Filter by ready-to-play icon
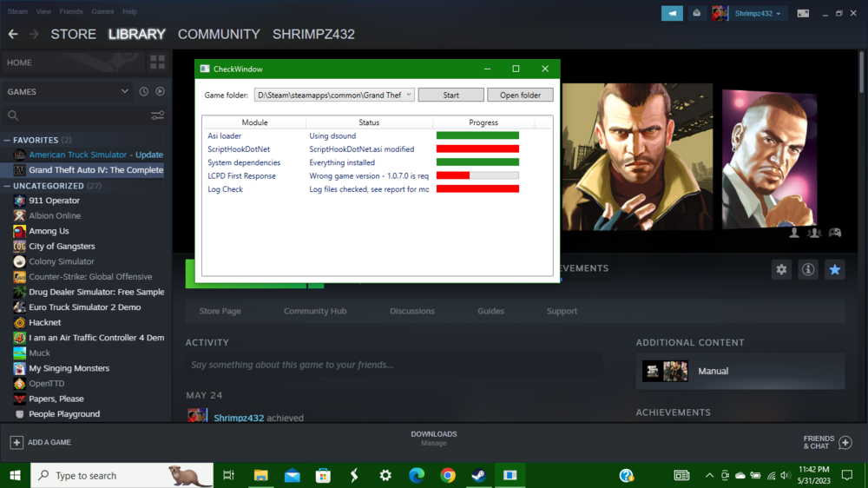Screen dimensions: 868x488 [x=160, y=91]
